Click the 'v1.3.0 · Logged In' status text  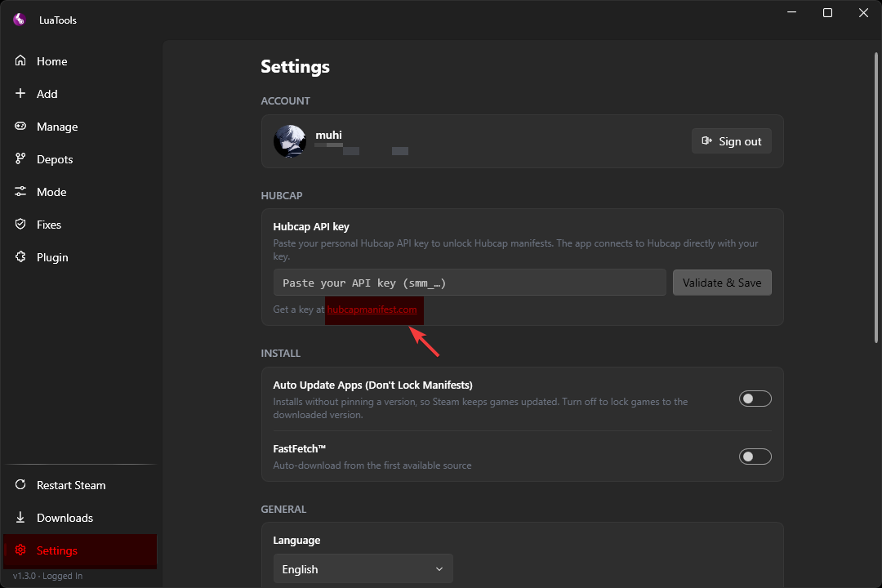[x=48, y=576]
